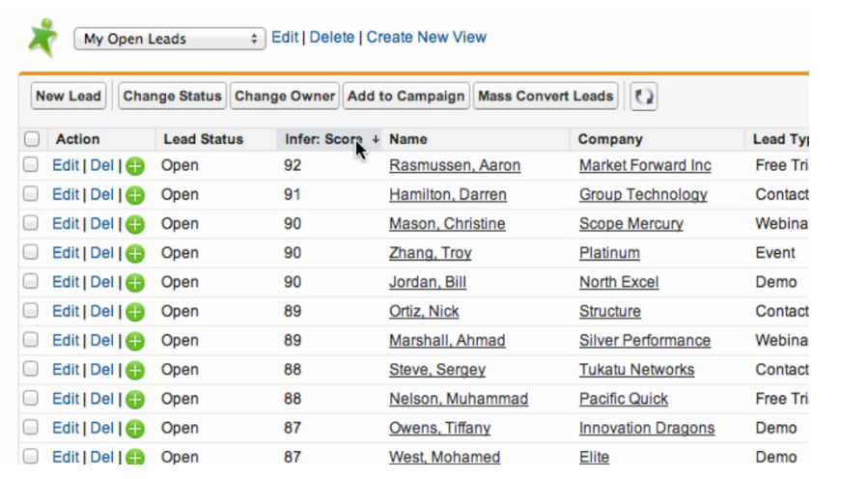This screenshot has width=868, height=479.
Task: Click the green Leads star-person icon
Action: (x=42, y=38)
